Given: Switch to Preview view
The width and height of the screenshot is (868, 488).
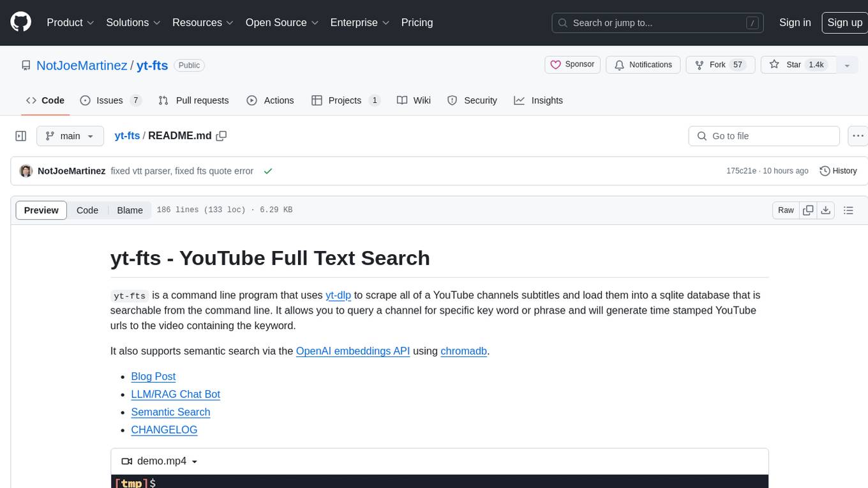Looking at the screenshot, I should (41, 210).
